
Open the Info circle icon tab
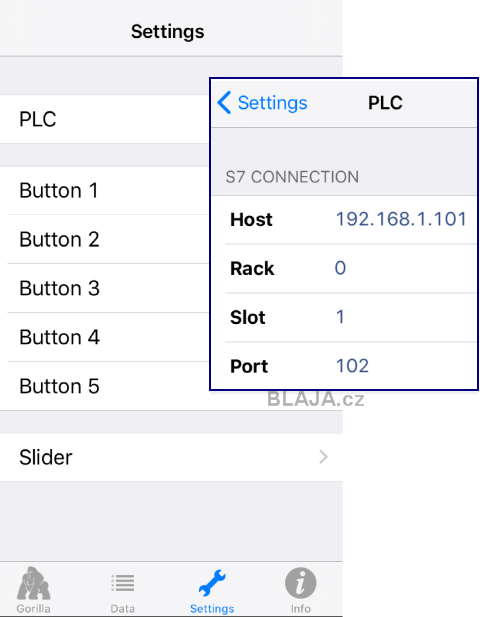click(x=301, y=583)
